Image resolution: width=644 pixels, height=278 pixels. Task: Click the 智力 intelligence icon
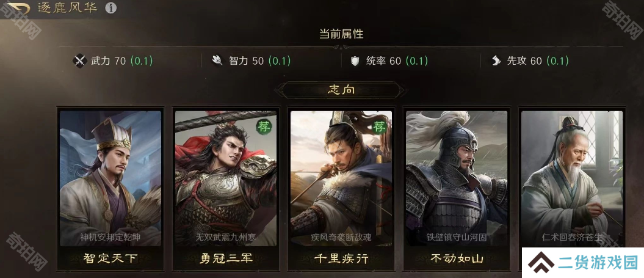[217, 61]
